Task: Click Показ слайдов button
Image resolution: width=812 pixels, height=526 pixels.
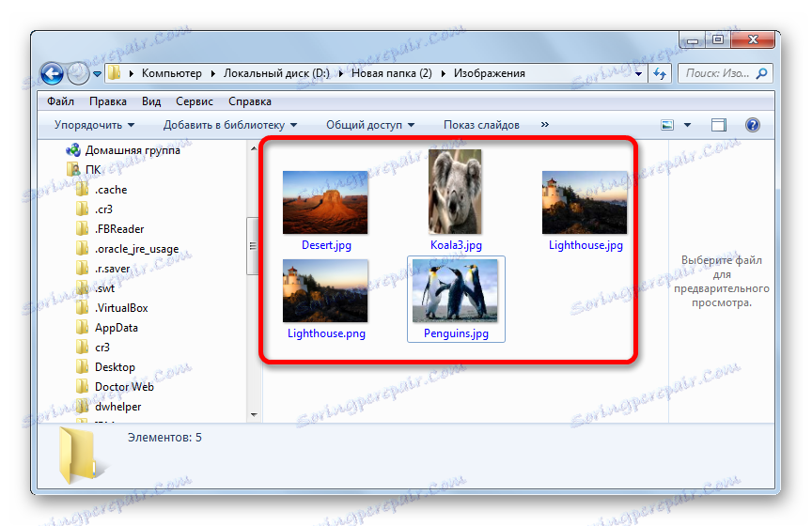Action: 481,125
